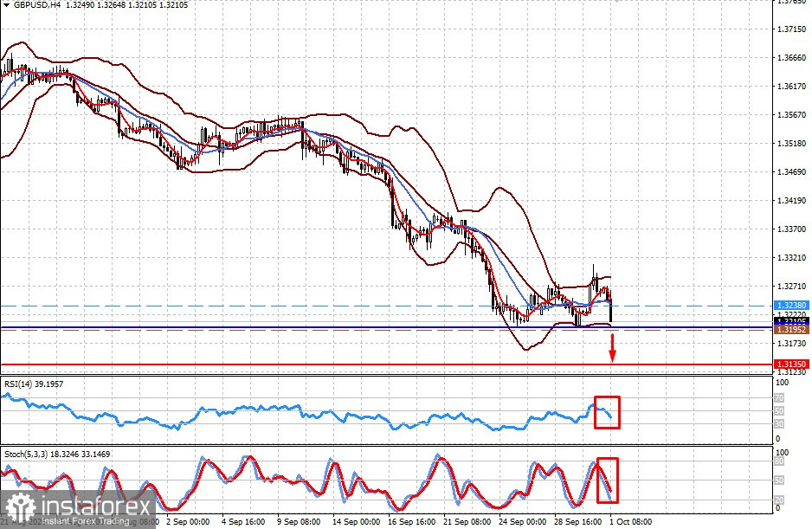Select the high price value 1.32648
The width and height of the screenshot is (812, 529).
(x=111, y=4)
